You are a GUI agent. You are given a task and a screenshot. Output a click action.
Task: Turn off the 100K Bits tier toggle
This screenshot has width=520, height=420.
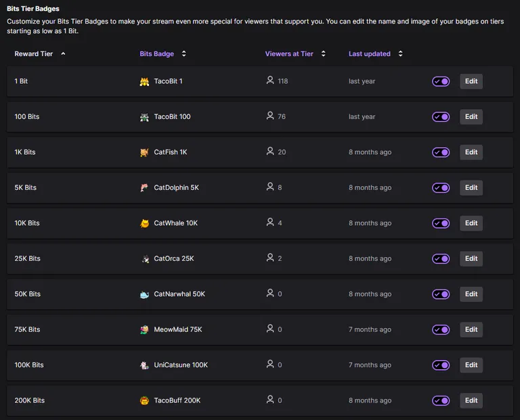tap(441, 365)
